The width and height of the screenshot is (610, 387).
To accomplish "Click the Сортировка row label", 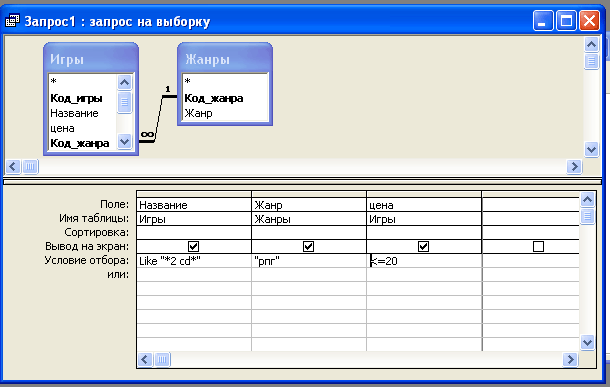I will (x=96, y=232).
